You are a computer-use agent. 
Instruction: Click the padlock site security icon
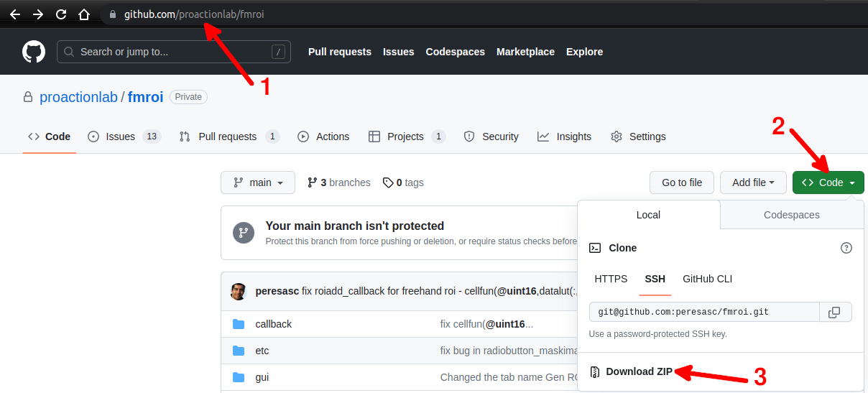(112, 14)
